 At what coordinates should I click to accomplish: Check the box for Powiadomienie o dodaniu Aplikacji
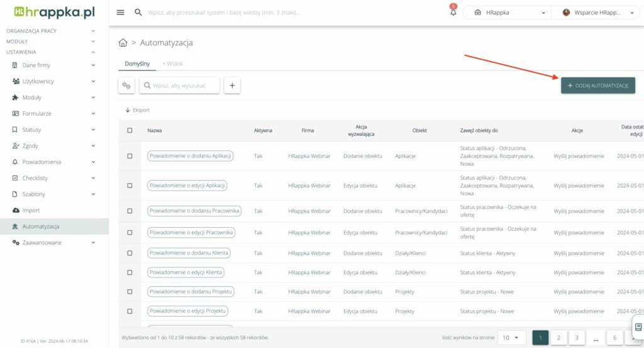pyautogui.click(x=130, y=156)
